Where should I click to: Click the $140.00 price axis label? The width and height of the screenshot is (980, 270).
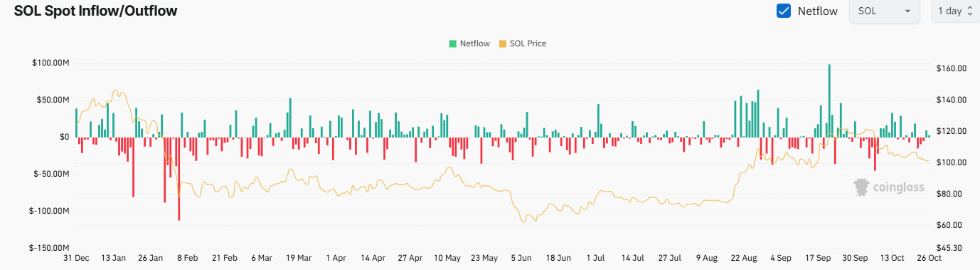tap(952, 100)
